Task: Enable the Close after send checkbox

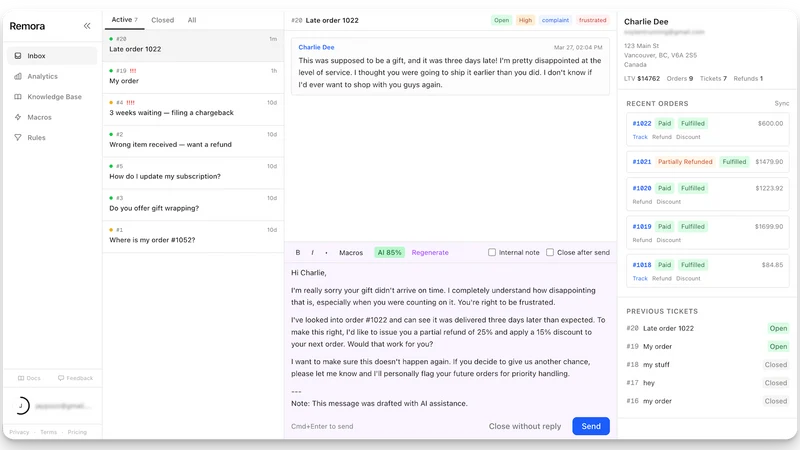Action: [x=550, y=252]
